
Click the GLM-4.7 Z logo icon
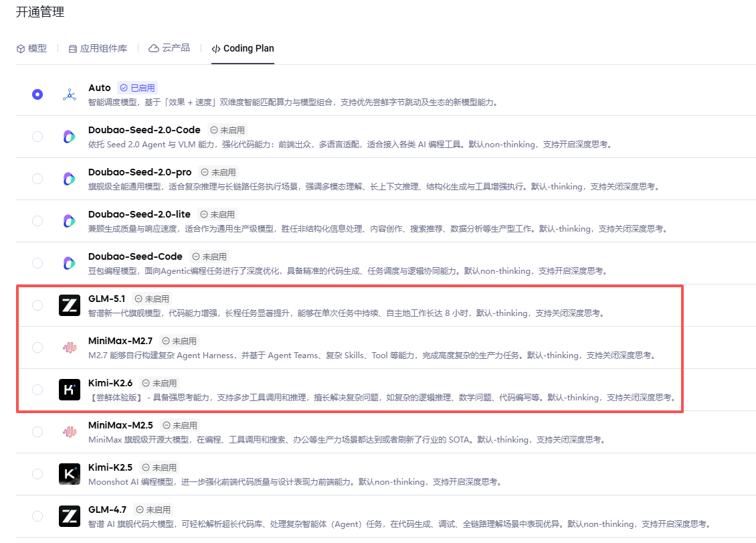point(70,516)
